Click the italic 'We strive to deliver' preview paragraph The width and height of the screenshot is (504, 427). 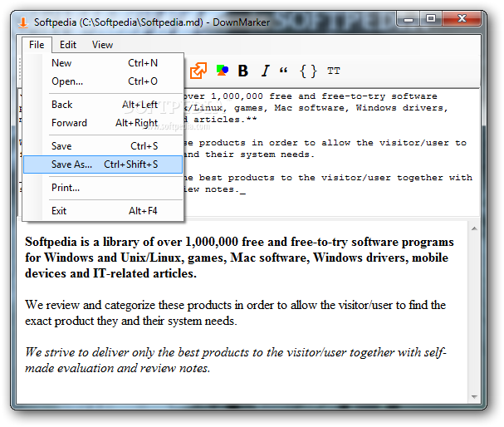click(x=236, y=360)
